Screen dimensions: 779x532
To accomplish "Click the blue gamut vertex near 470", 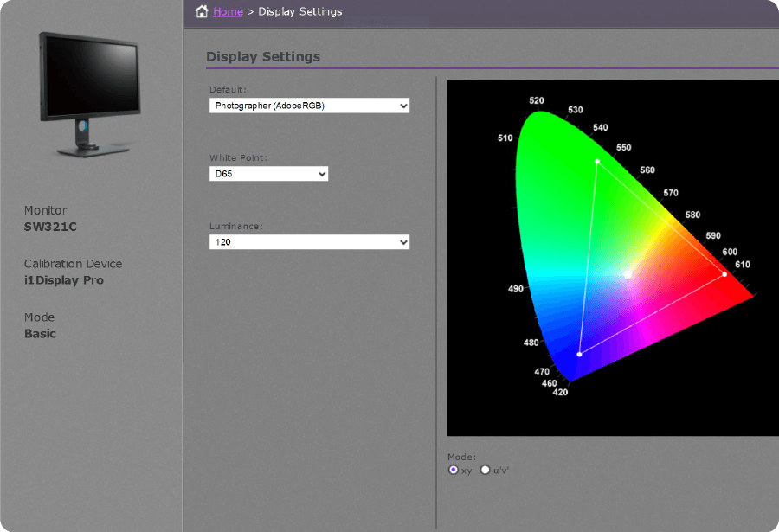I will tap(579, 353).
